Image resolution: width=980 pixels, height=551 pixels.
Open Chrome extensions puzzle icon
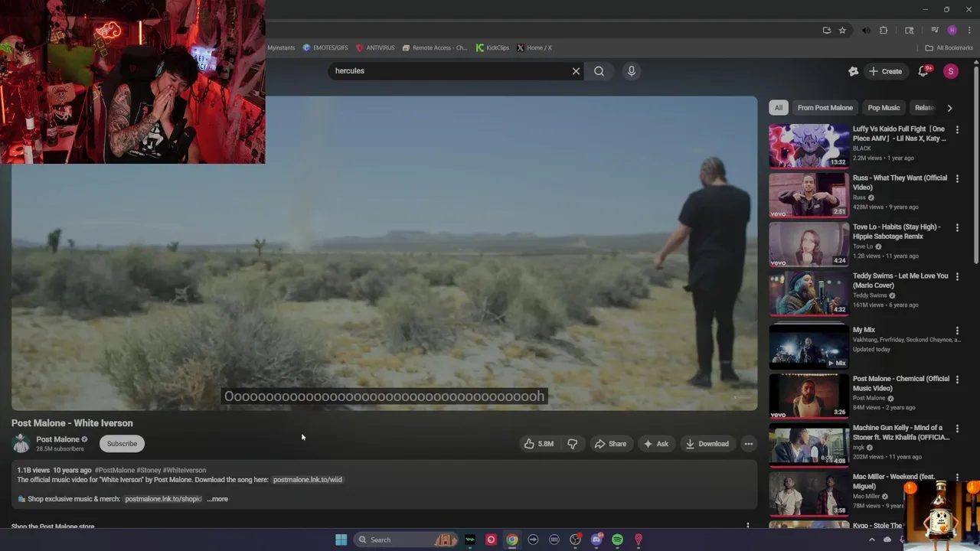click(884, 31)
